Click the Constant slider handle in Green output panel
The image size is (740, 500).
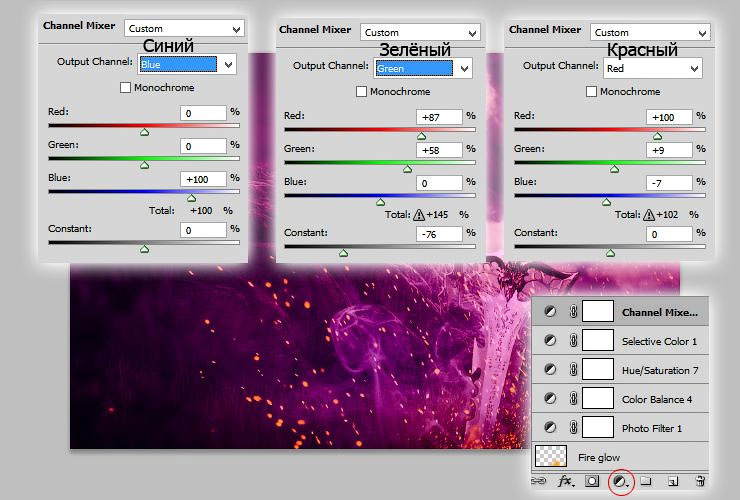coord(344,254)
